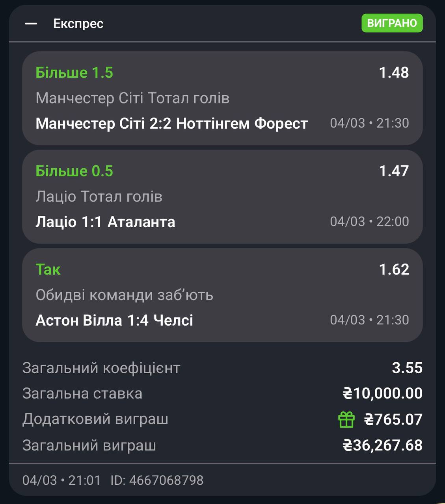Open the Астон Вілла 1:4 Челсі match
This screenshot has width=445, height=504.
[114, 321]
